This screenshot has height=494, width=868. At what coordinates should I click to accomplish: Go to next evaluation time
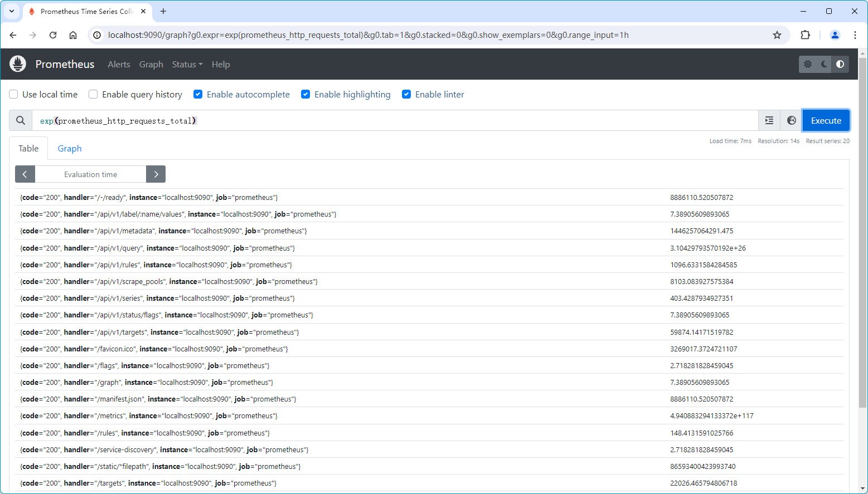click(156, 174)
